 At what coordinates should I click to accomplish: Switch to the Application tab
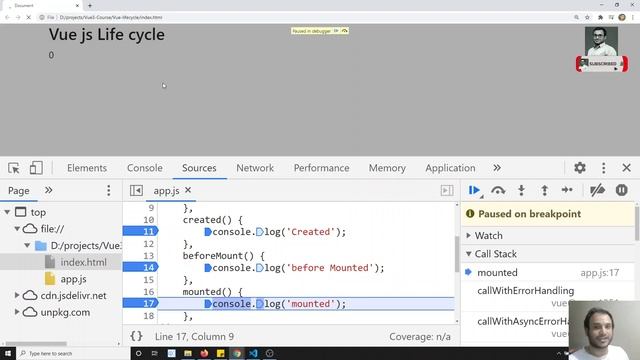coord(450,168)
